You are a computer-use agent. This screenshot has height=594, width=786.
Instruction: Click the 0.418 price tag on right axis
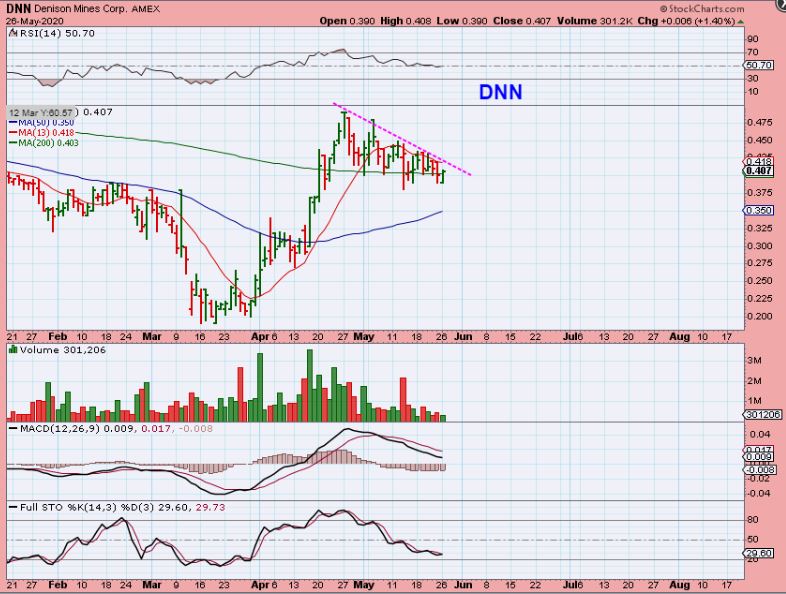click(x=758, y=161)
